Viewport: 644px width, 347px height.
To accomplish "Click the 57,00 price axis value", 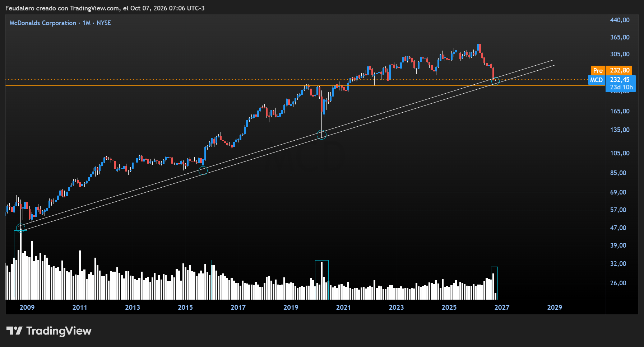I will (x=618, y=210).
